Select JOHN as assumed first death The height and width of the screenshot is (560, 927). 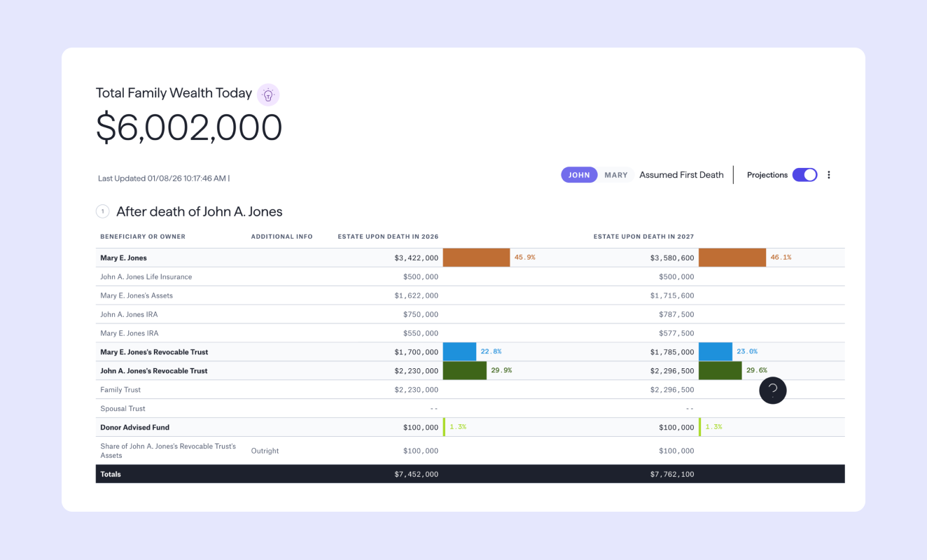tap(579, 175)
